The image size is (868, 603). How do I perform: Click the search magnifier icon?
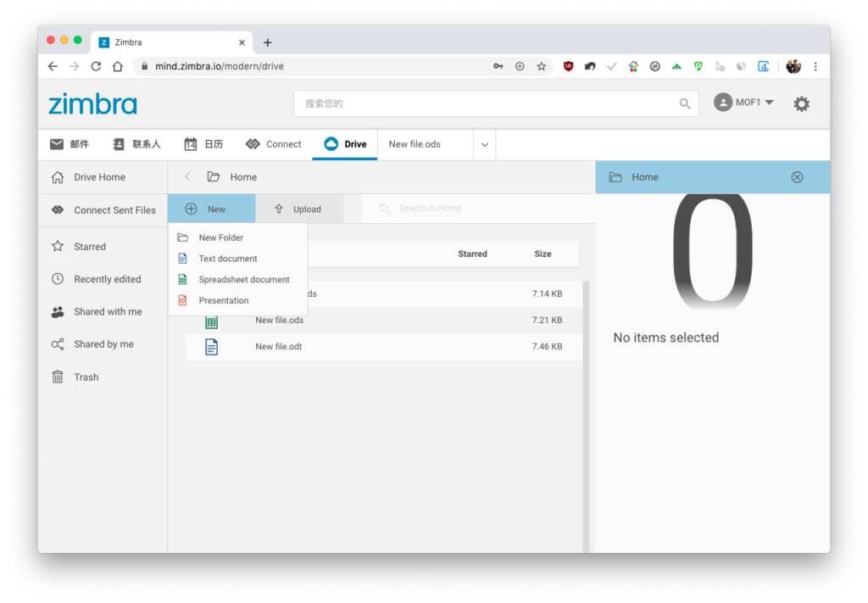[x=685, y=103]
